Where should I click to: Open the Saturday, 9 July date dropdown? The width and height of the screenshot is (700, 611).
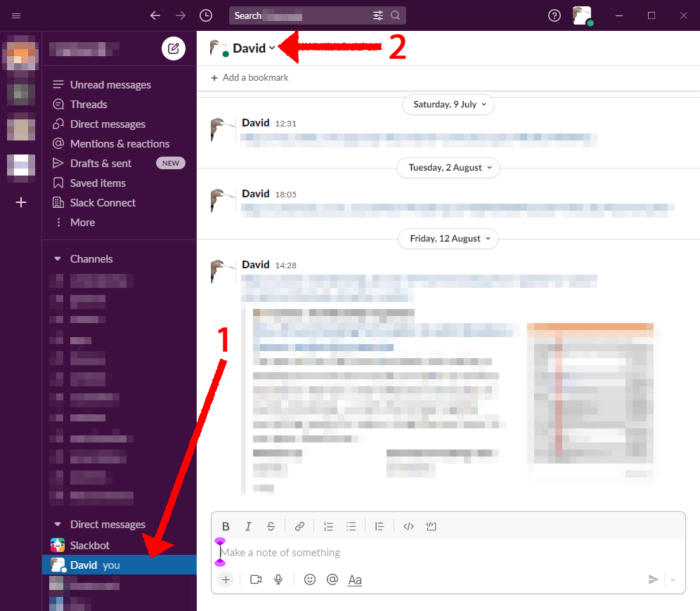[448, 105]
